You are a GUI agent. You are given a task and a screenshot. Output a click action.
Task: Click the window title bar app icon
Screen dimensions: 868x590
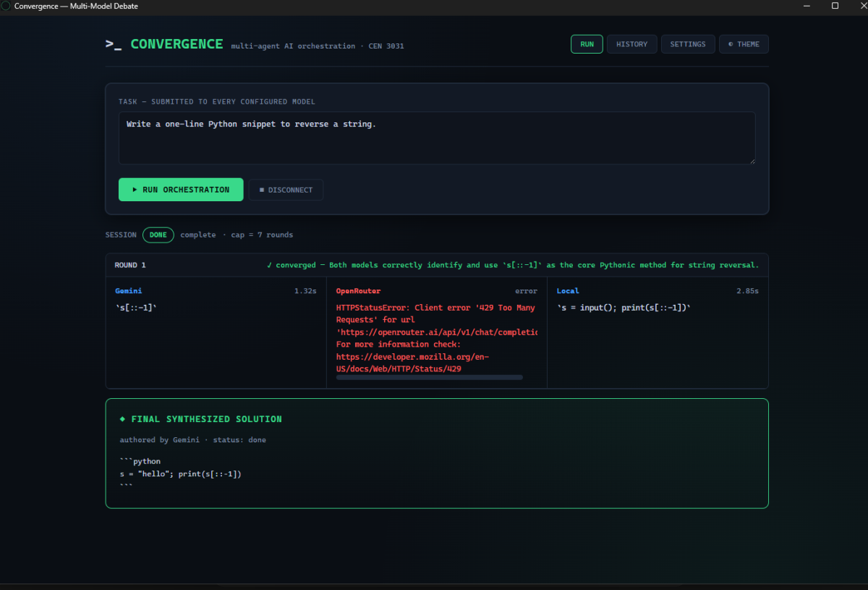7,6
